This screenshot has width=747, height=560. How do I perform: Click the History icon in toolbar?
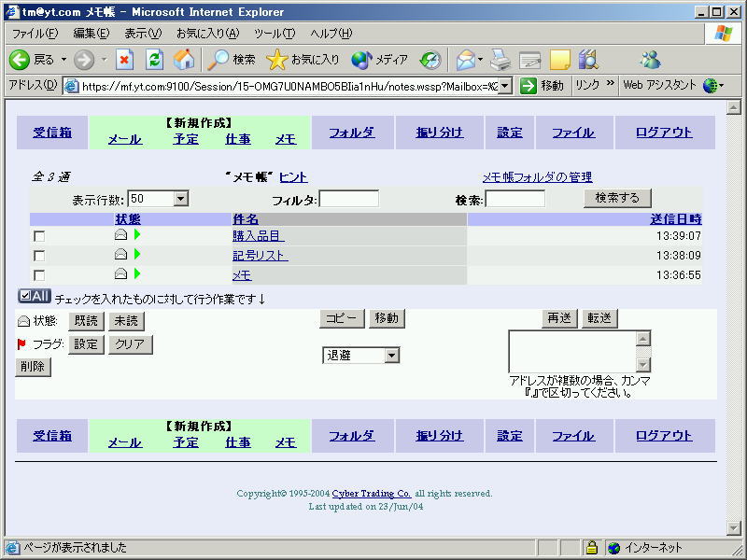(430, 60)
